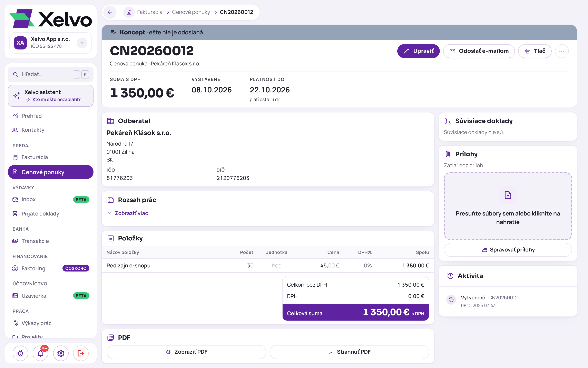The image size is (588, 368).
Task: Open notifications bell with 9+ badge
Action: click(x=41, y=353)
